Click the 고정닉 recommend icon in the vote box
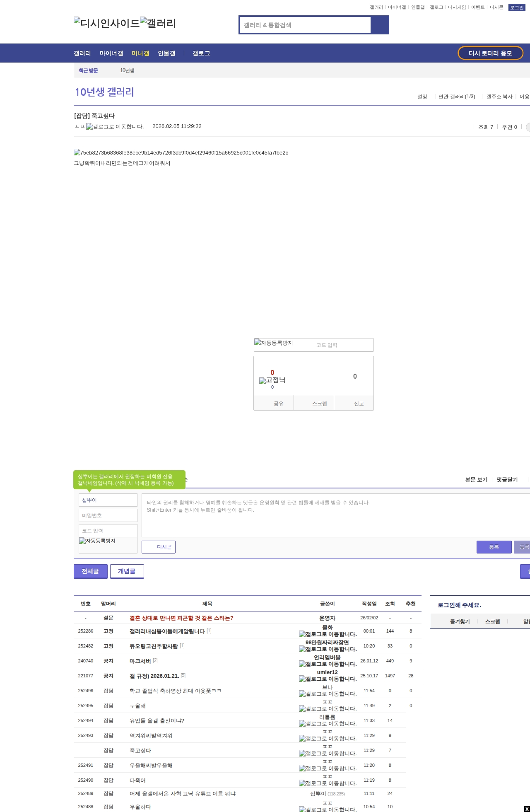 click(272, 380)
